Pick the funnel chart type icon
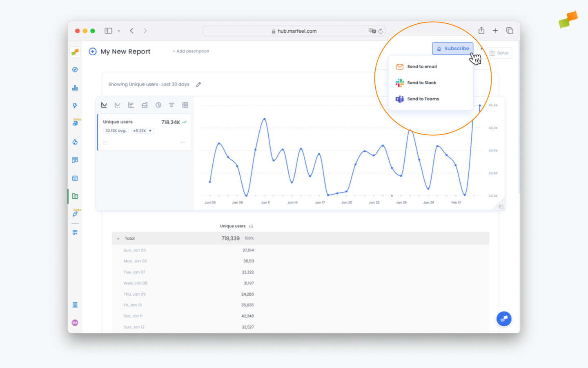Viewport: 588px width, 368px height. point(171,105)
